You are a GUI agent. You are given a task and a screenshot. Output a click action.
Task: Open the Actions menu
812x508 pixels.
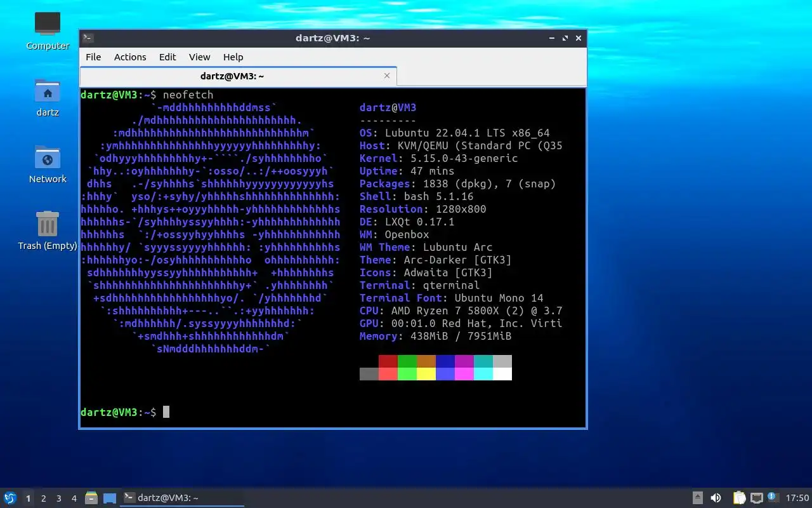coord(130,57)
